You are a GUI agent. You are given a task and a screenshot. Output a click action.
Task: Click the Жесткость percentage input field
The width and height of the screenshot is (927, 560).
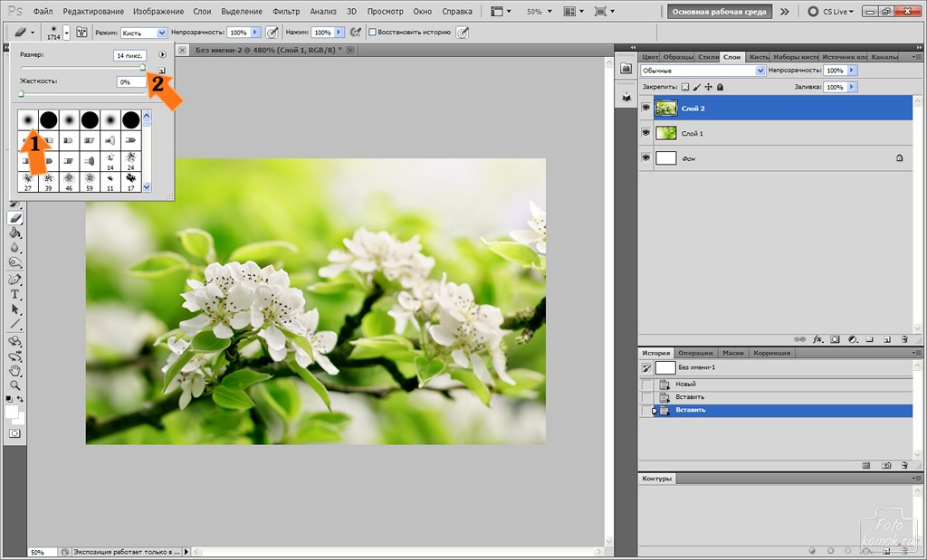[131, 81]
